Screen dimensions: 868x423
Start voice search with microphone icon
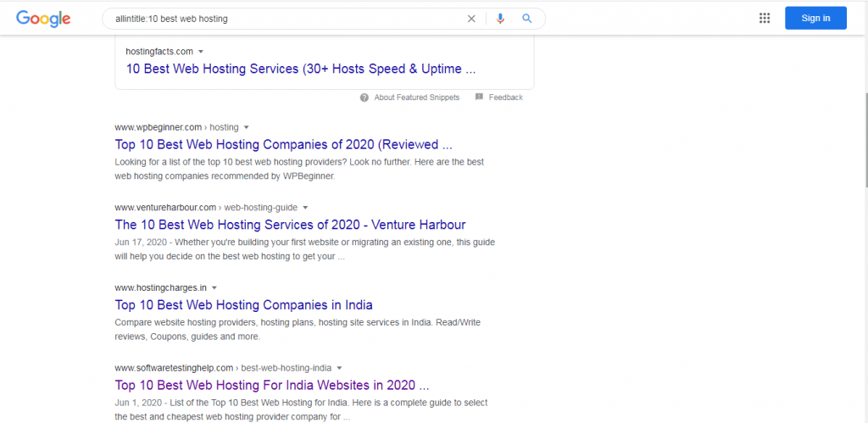[500, 19]
